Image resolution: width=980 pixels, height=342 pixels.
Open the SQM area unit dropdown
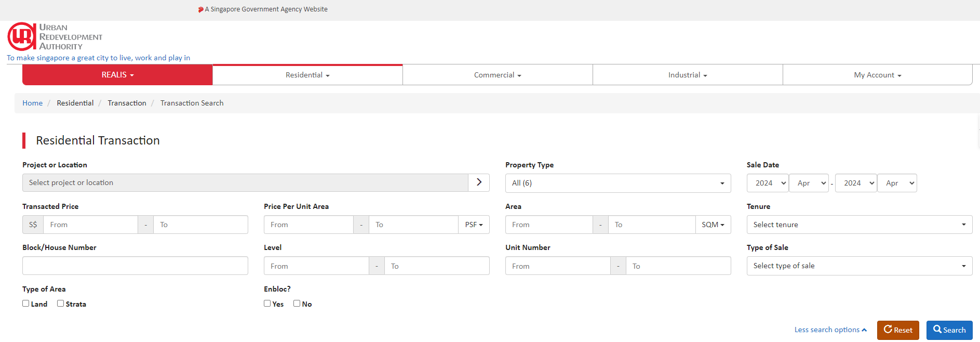713,225
